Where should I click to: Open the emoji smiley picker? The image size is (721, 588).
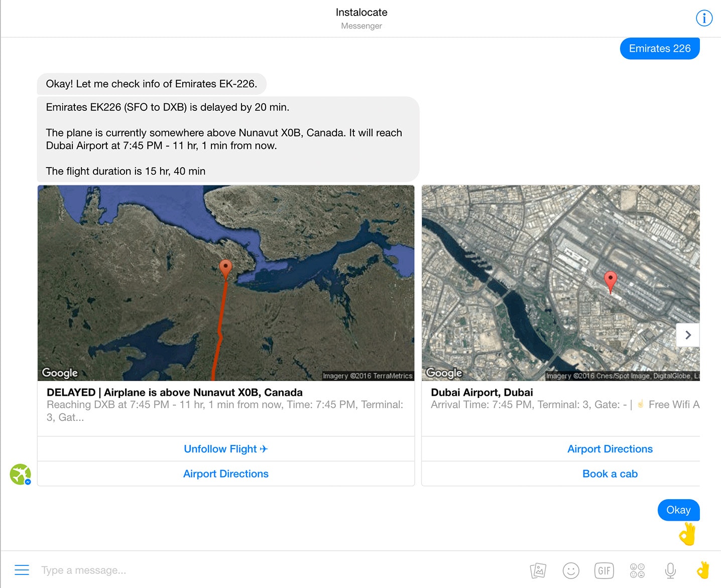tap(571, 570)
